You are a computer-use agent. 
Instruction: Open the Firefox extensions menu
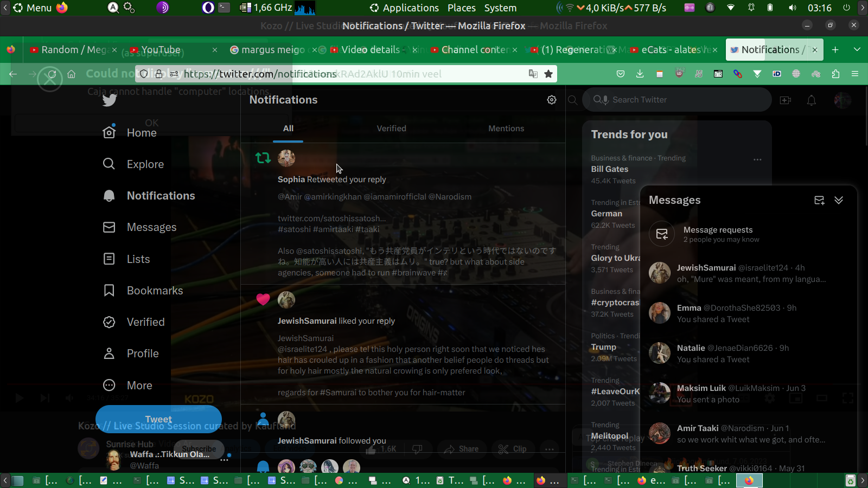835,74
